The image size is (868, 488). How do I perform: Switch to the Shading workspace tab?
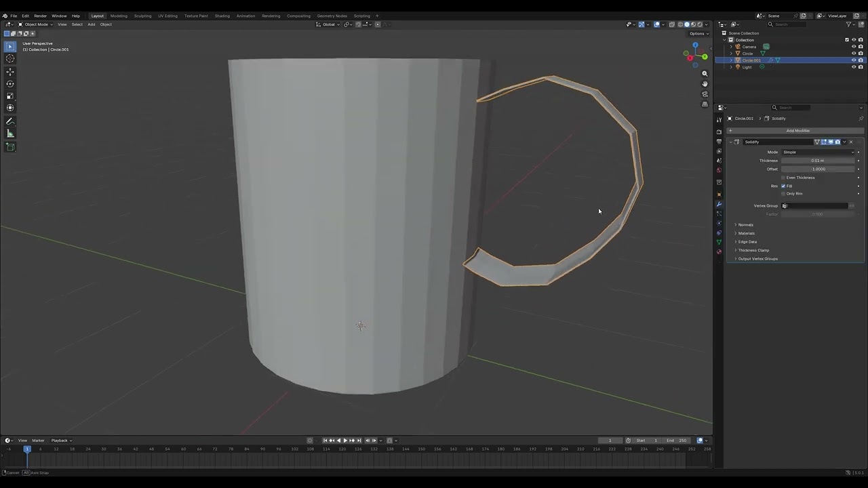point(222,16)
